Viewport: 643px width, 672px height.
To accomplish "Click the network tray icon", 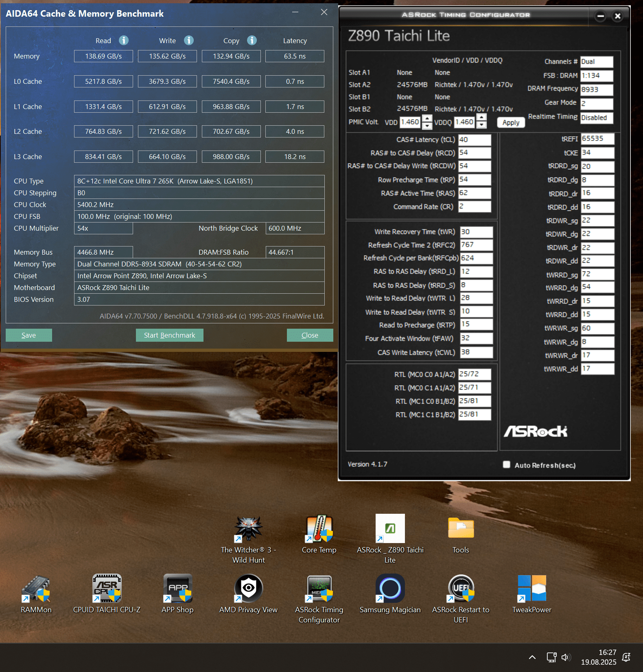I will click(x=551, y=657).
